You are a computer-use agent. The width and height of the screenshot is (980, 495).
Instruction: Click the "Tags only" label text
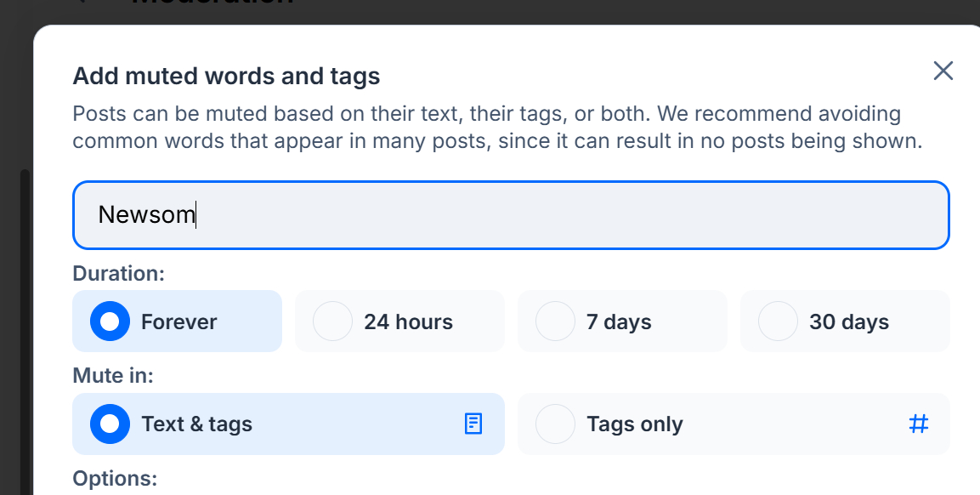coord(634,424)
